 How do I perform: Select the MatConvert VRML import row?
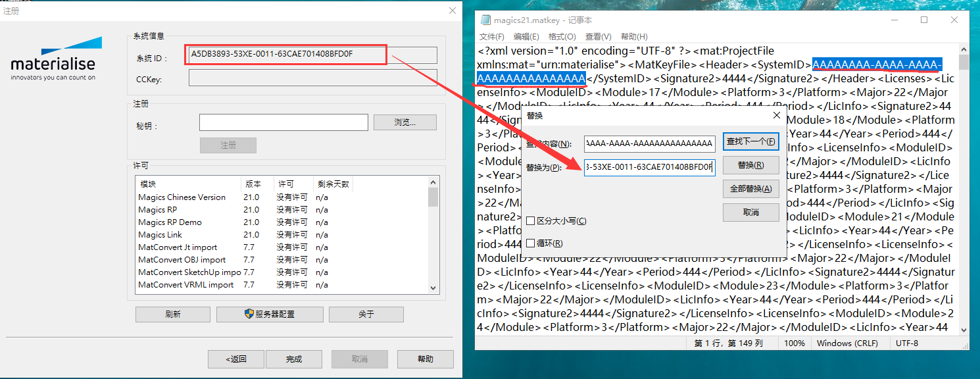pos(282,285)
